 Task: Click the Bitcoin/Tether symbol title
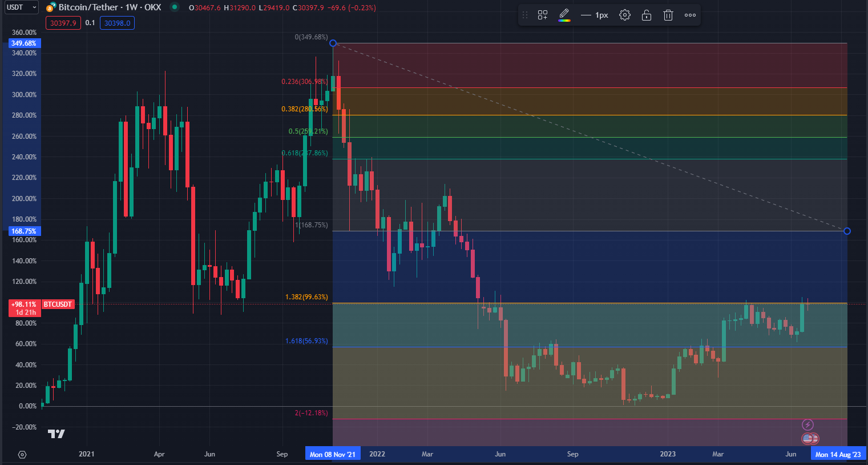click(110, 7)
